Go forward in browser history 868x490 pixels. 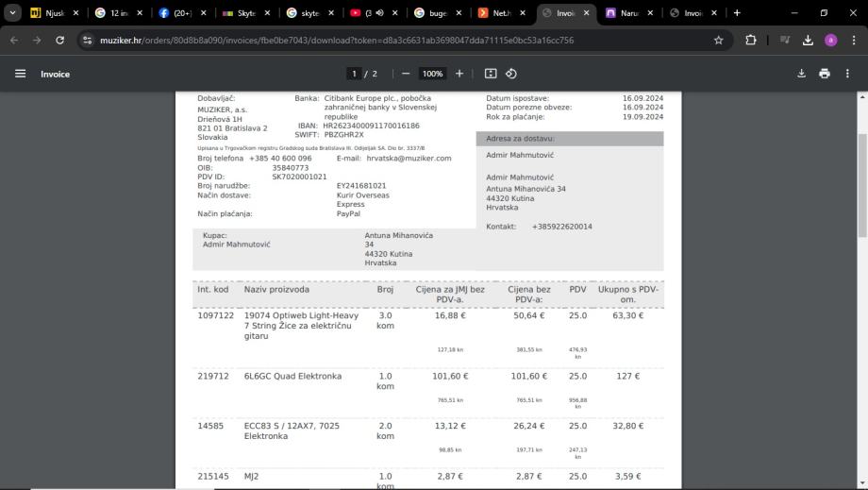click(x=37, y=40)
